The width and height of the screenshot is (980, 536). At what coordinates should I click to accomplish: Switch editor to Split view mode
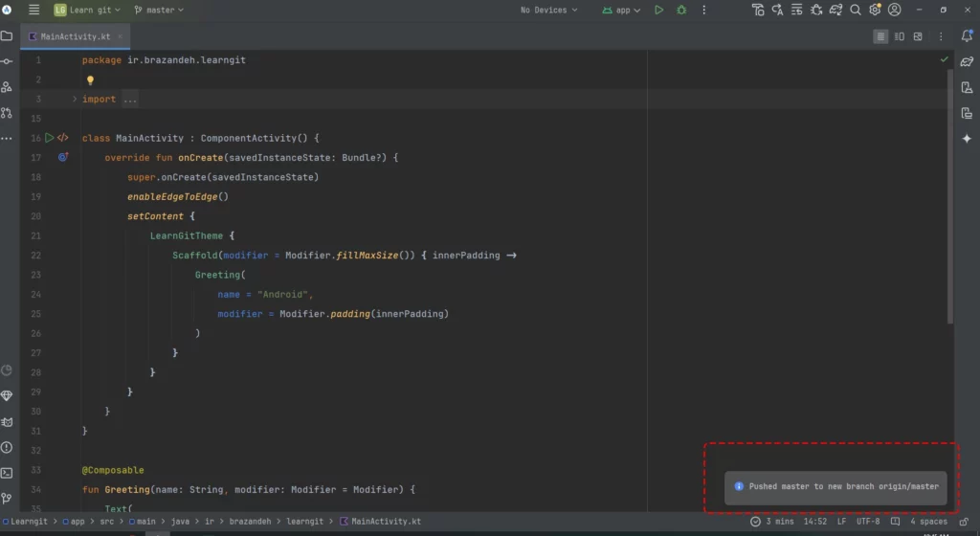(x=899, y=37)
